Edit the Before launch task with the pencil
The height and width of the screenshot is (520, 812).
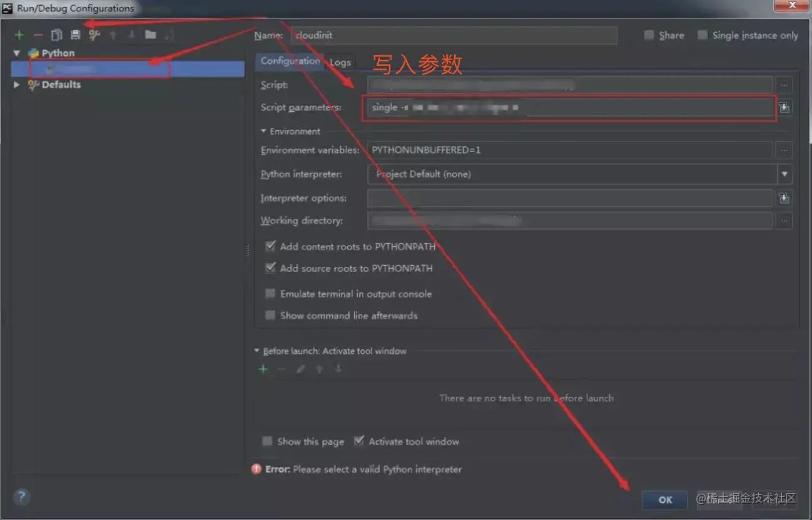point(300,369)
